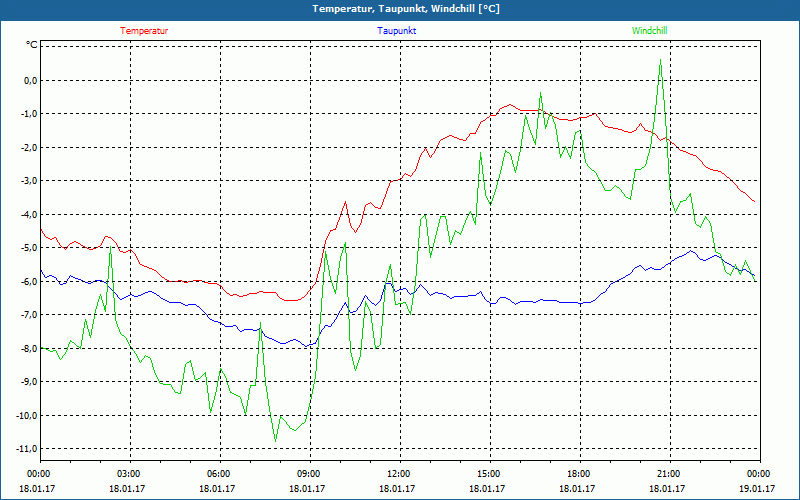Click the green Windchill legend label

649,31
